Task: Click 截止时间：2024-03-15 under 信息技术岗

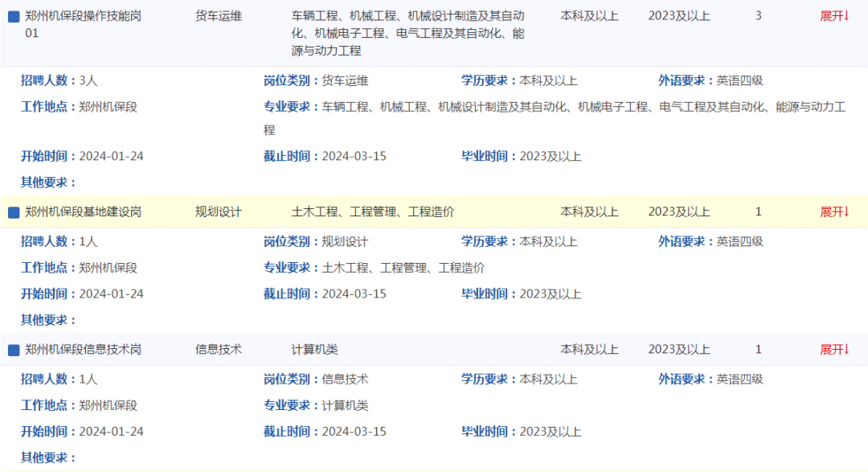Action: 325,431
